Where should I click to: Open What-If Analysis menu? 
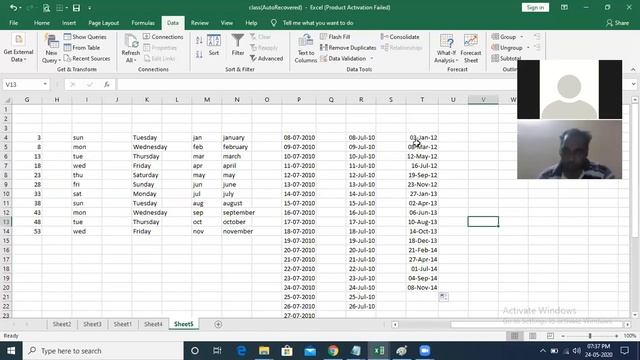tap(446, 49)
